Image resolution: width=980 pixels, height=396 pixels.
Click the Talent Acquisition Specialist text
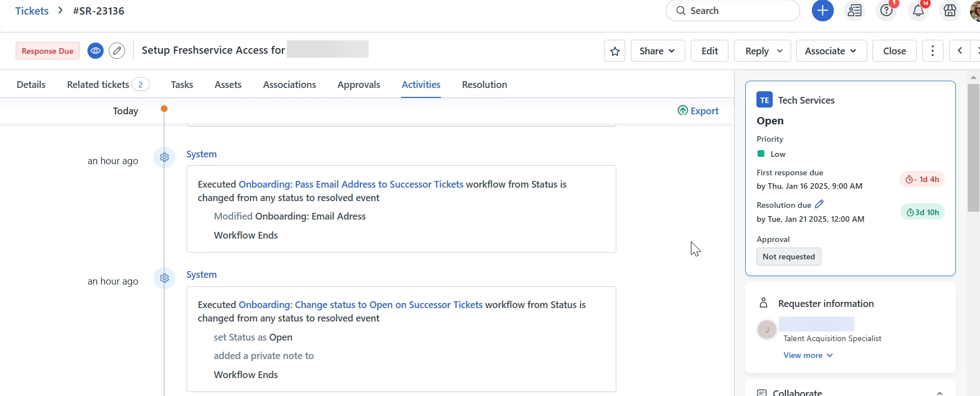832,338
